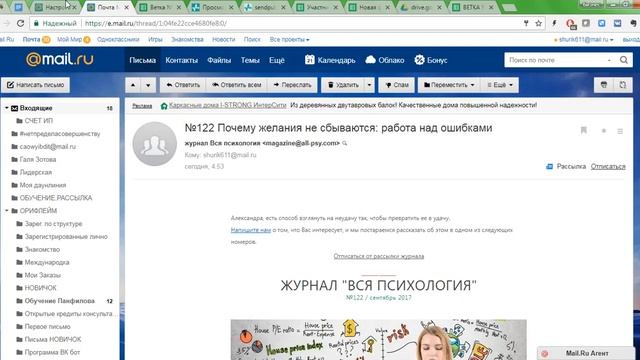This screenshot has height=360, width=640.
Task: Open the Переместить dropdown
Action: point(449,85)
